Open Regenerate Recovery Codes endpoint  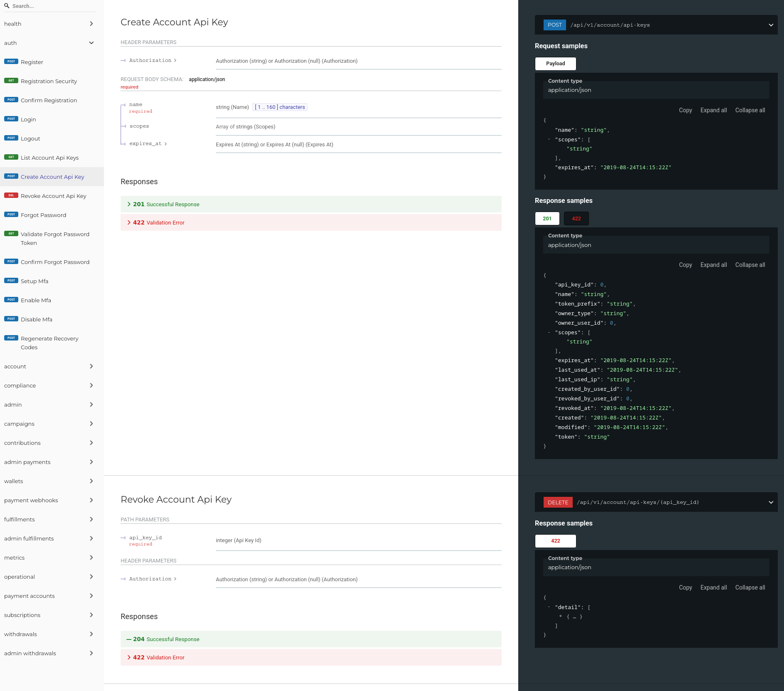tap(52, 343)
